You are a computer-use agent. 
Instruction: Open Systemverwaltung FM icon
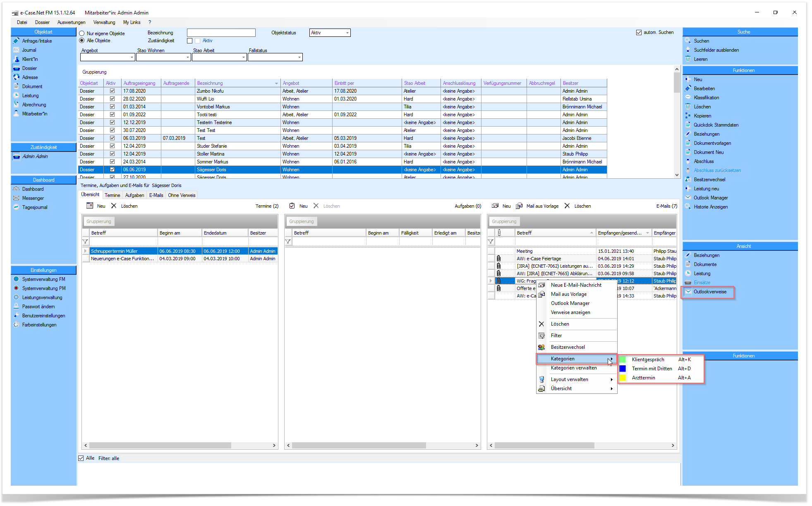click(16, 279)
